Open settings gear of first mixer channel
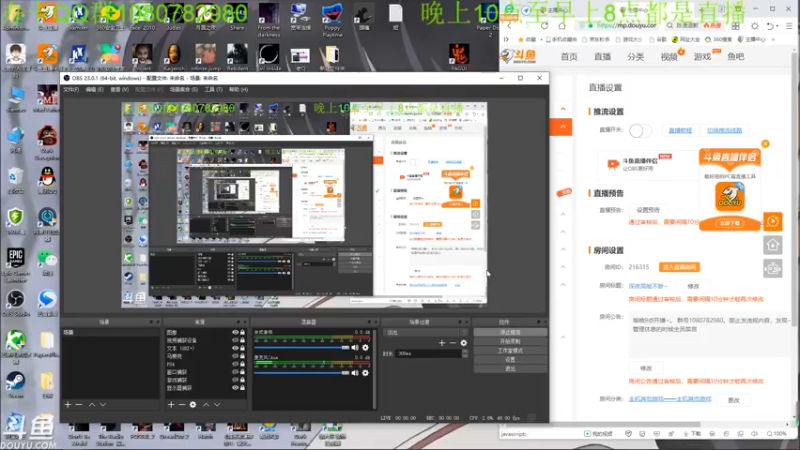The width and height of the screenshot is (800, 450). point(365,347)
